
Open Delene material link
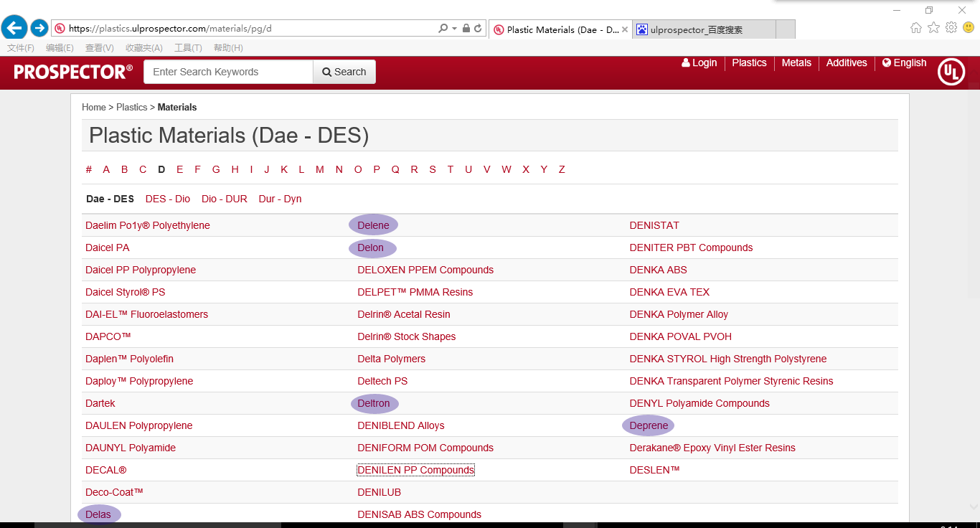coord(373,225)
